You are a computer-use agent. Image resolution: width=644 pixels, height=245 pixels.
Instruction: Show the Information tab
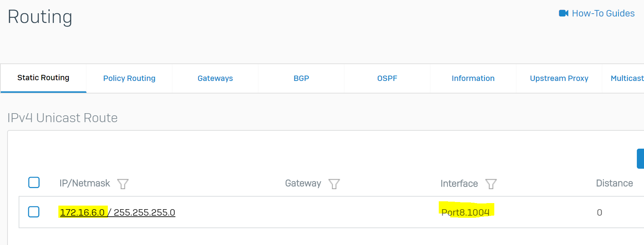473,78
